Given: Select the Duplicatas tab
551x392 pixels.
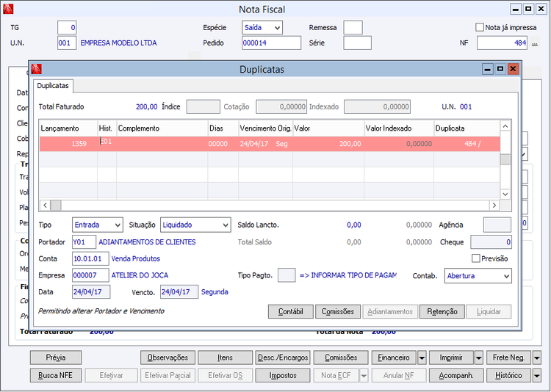Looking at the screenshot, I should coord(54,86).
